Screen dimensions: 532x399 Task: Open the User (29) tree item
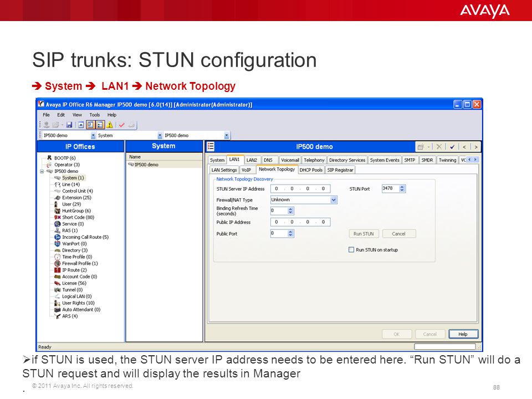point(71,204)
